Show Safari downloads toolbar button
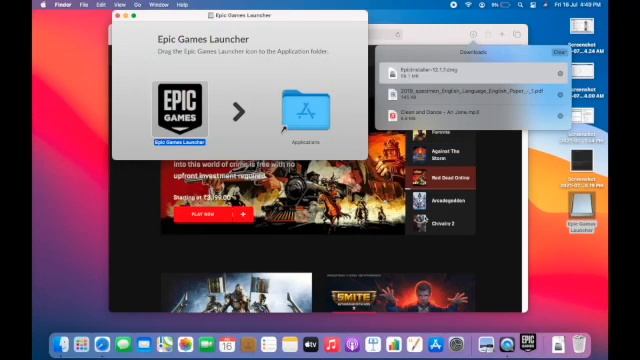 tap(473, 35)
